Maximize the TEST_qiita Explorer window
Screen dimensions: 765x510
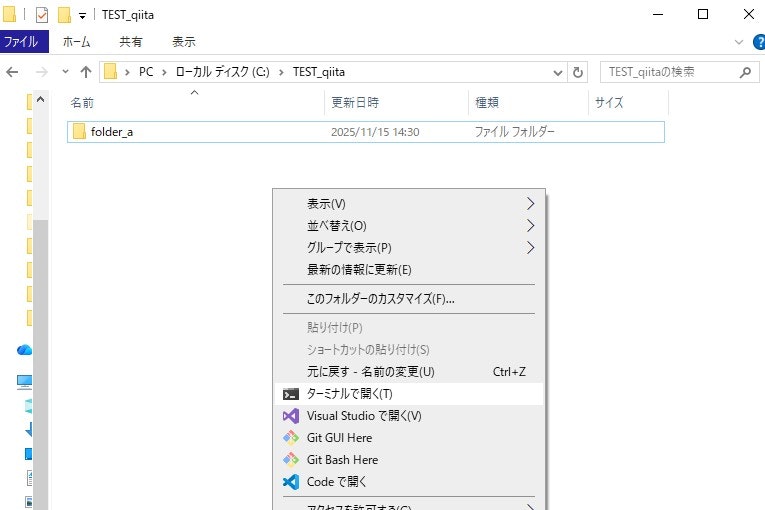pos(703,14)
